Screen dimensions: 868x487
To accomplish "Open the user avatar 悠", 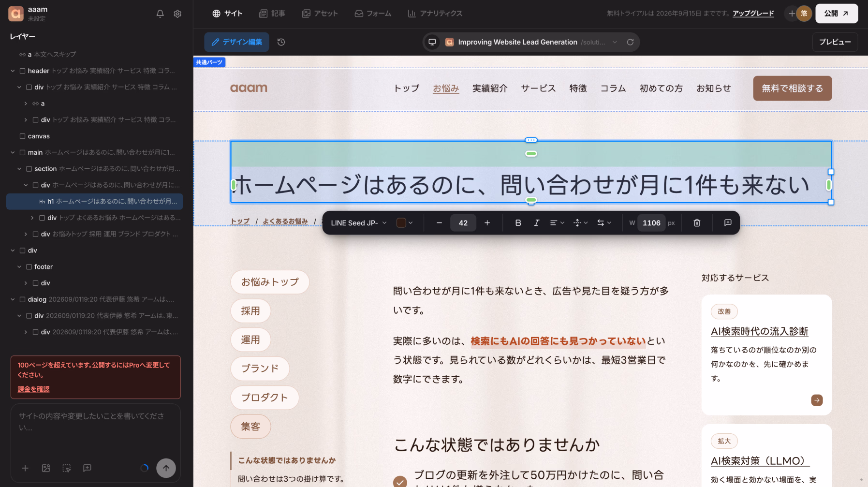I will point(804,14).
